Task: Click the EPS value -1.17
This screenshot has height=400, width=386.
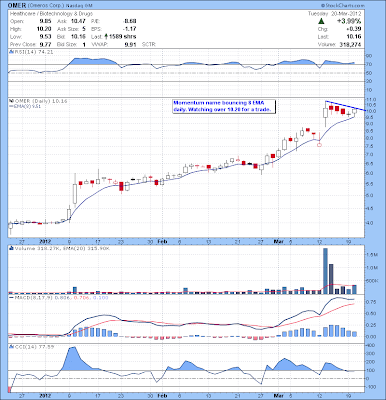Action: click(x=129, y=29)
